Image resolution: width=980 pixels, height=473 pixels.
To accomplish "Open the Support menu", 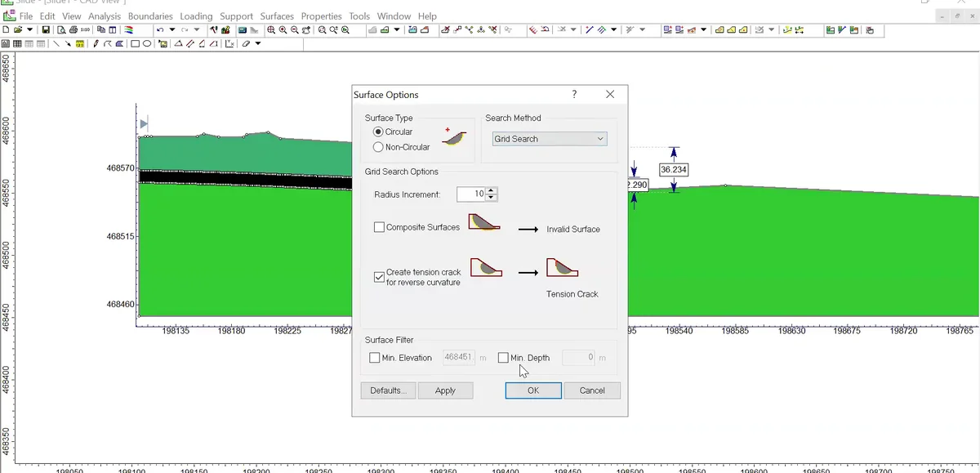I will [236, 16].
